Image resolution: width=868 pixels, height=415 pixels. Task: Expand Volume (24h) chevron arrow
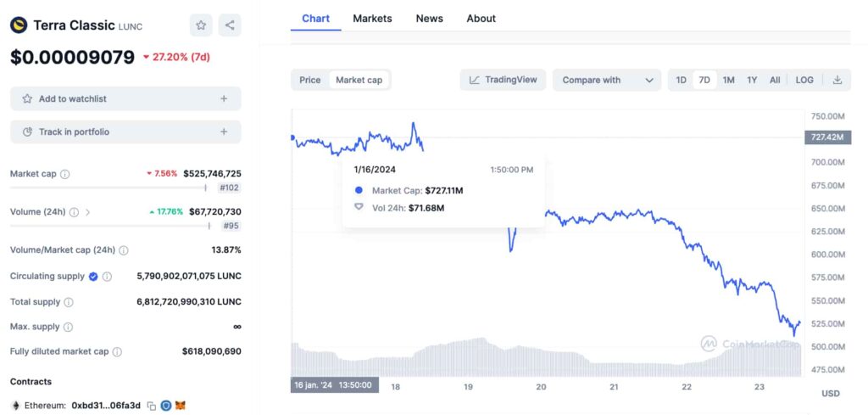click(87, 212)
